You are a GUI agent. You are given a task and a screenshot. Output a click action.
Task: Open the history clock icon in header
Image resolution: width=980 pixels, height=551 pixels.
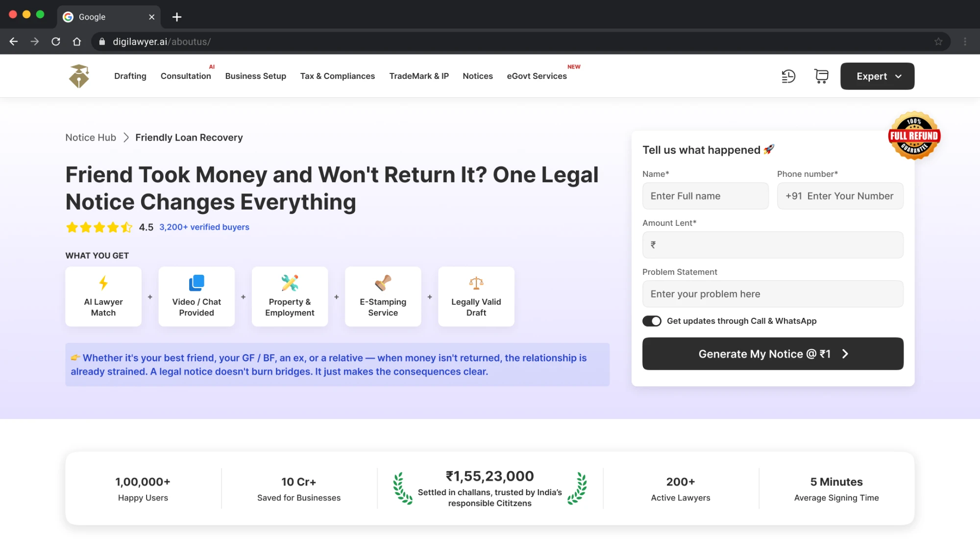(788, 76)
